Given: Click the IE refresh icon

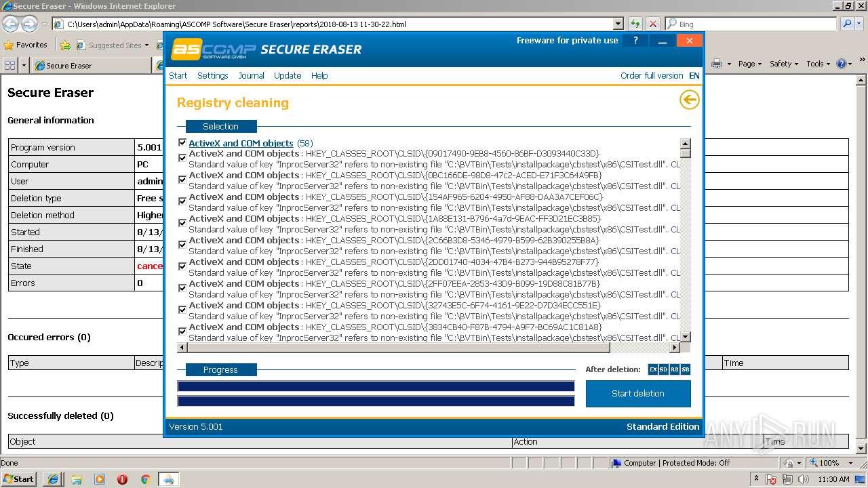Looking at the screenshot, I should coord(635,24).
